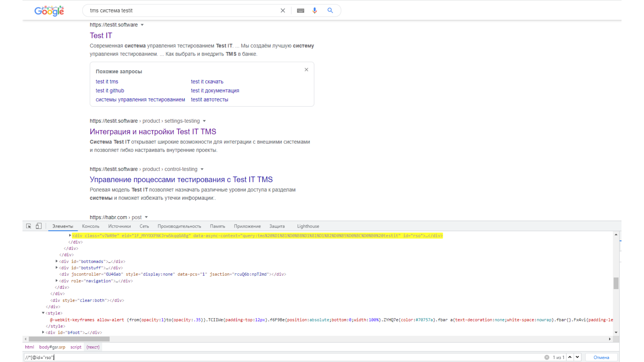
Task: Click the Отмена button in DevTools search
Action: 601,357
